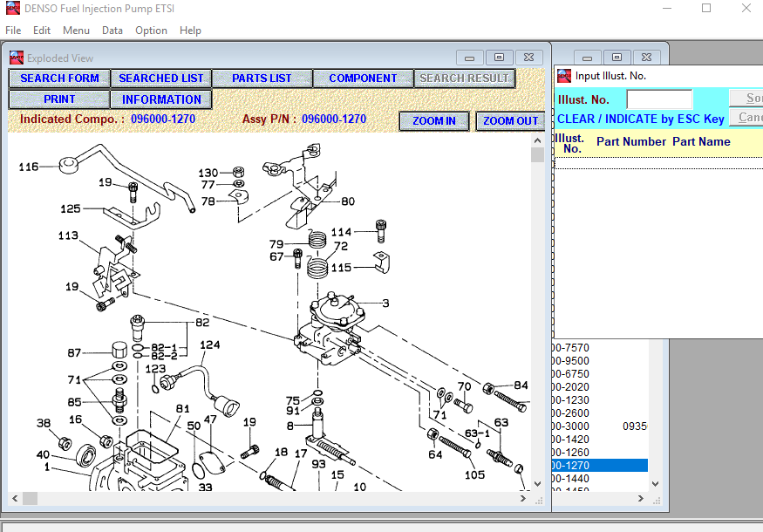Click part label 130 in diagram

click(x=208, y=173)
